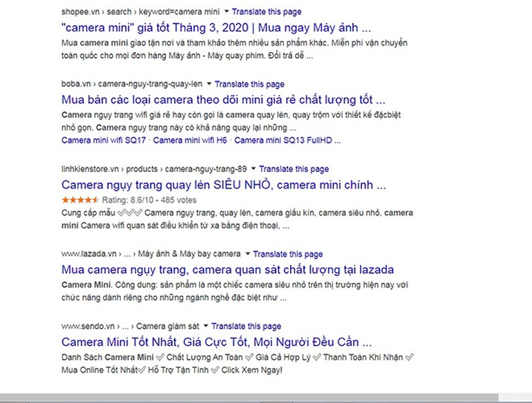
Task: Open Mua bán các loại camera theo dõi result
Action: click(x=223, y=99)
